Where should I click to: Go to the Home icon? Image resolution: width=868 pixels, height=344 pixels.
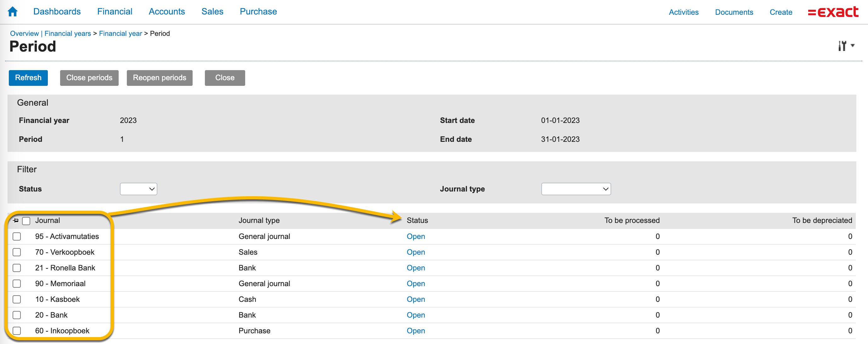[x=13, y=11]
